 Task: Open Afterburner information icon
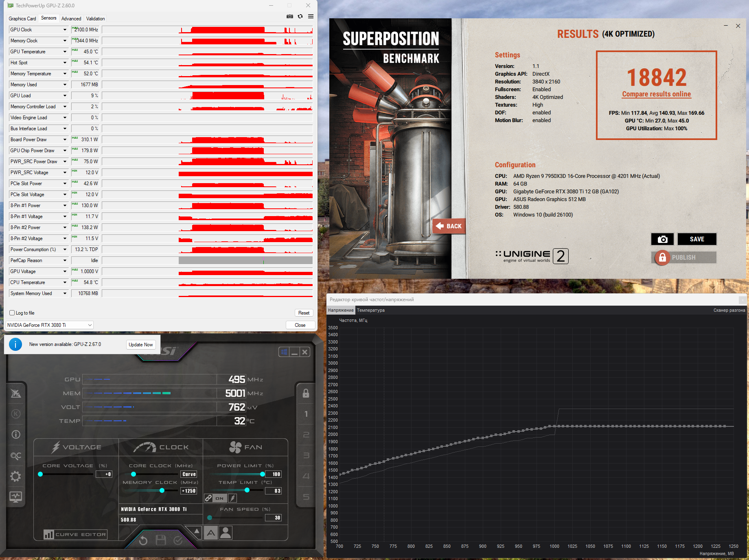click(16, 434)
